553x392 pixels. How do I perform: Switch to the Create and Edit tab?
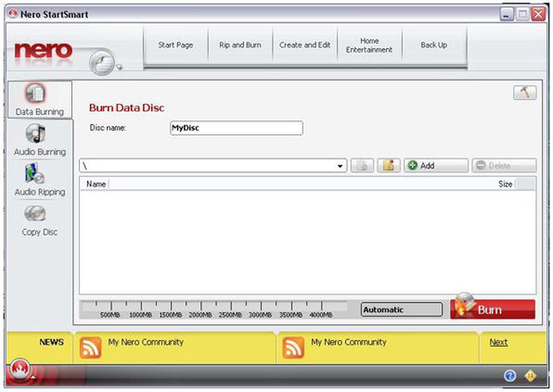pos(305,45)
